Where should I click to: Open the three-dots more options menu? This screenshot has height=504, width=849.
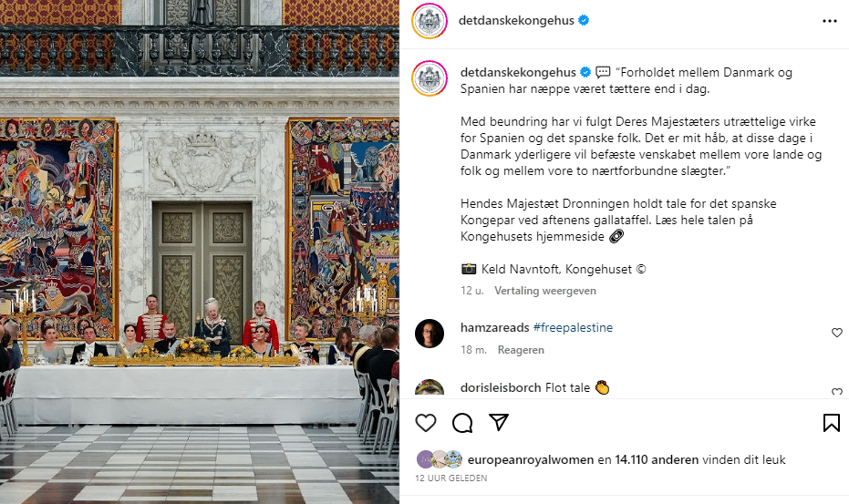[830, 21]
